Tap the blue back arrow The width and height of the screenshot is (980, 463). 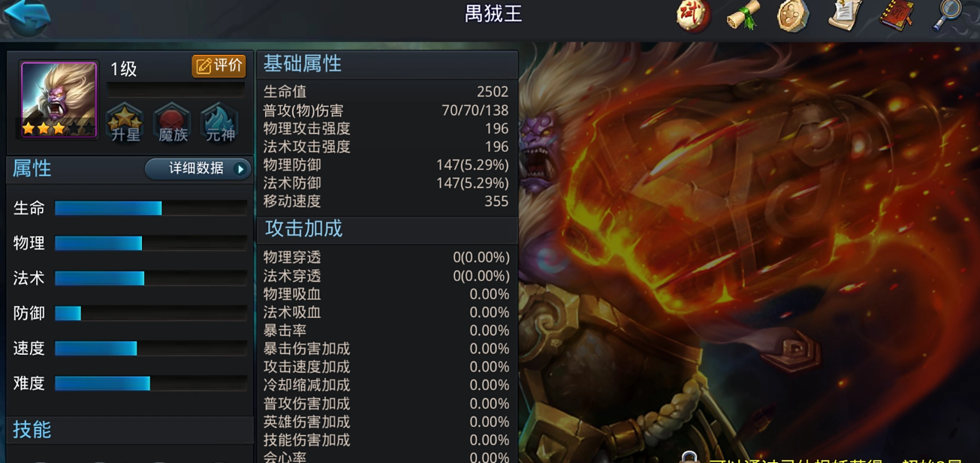point(26,17)
